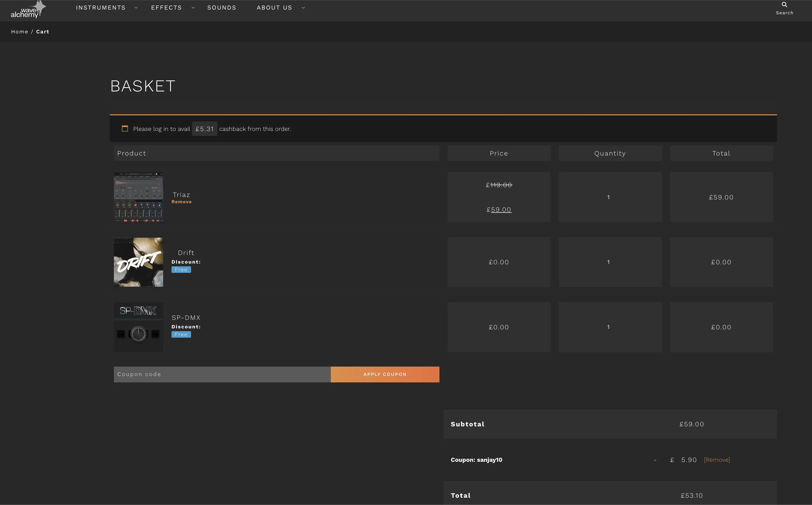The image size is (812, 505).
Task: Open the Drift product image
Action: pyautogui.click(x=138, y=262)
